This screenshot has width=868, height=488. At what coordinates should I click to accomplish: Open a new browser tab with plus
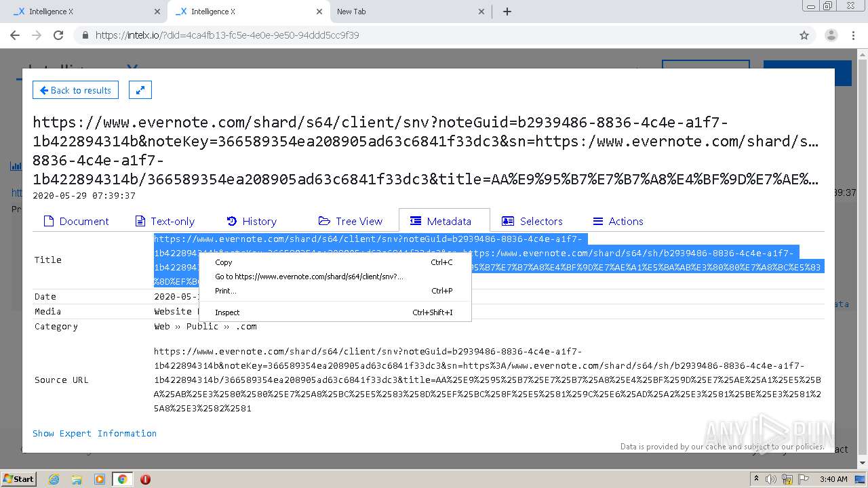[507, 12]
